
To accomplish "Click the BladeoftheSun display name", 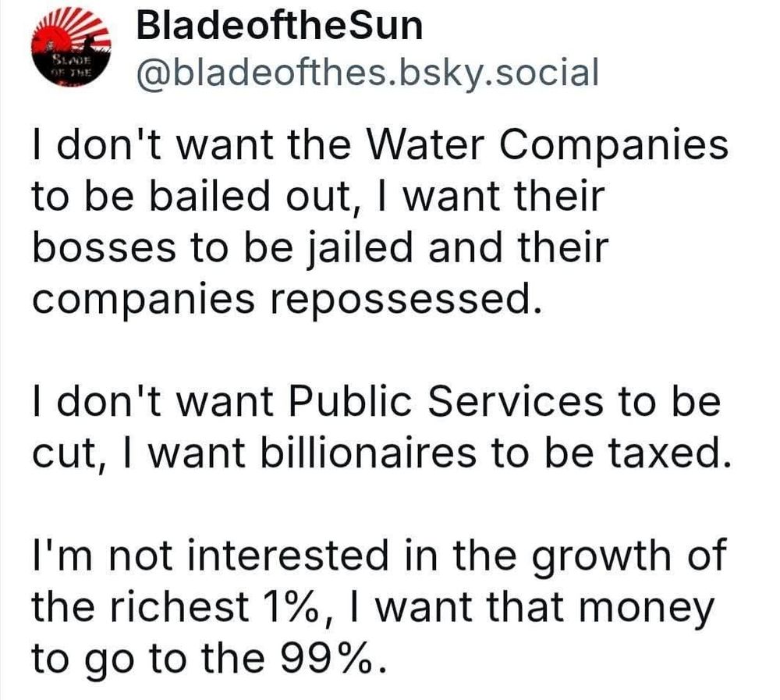I will pos(279,26).
